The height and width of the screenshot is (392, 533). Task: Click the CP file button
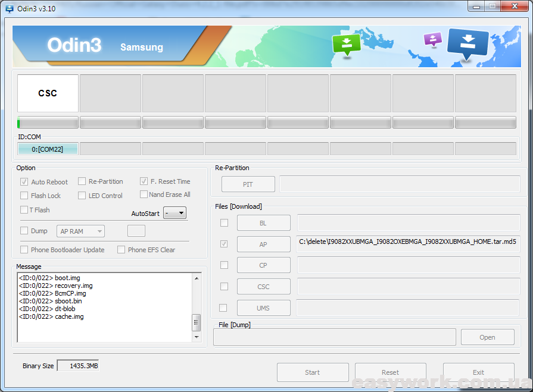[x=263, y=265]
